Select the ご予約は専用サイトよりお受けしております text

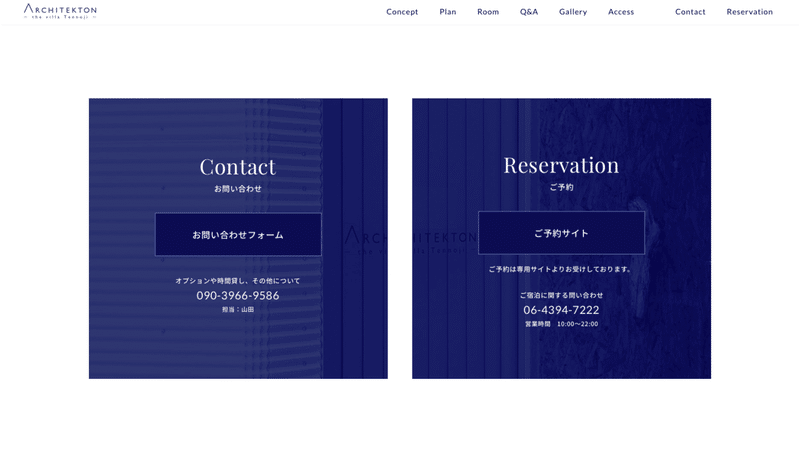coord(561,269)
